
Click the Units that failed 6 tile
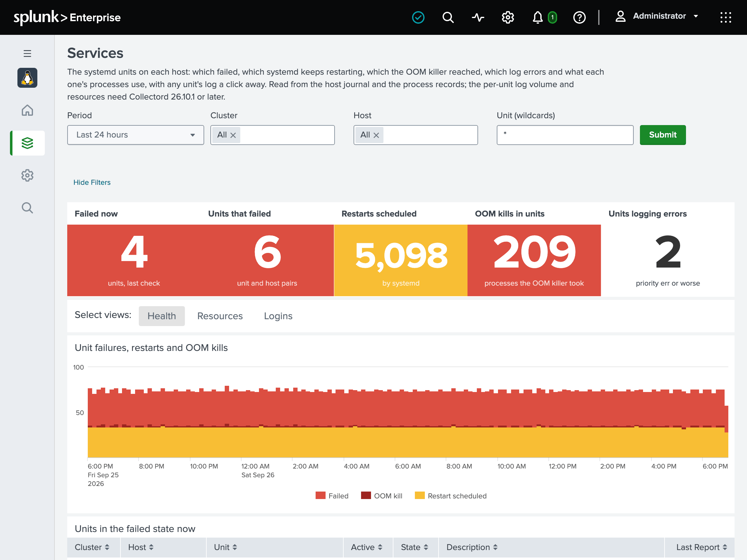point(267,260)
